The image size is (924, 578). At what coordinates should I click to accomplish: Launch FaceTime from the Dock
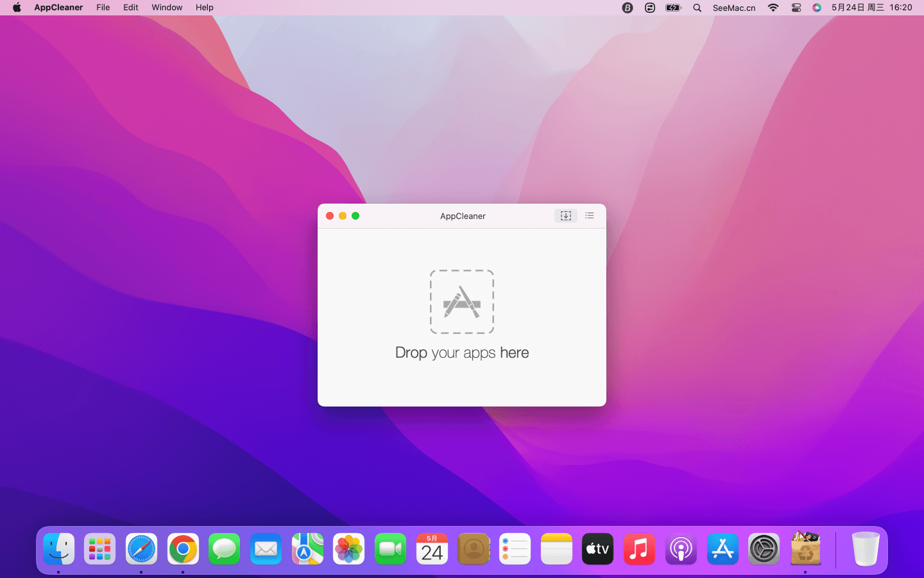(390, 549)
